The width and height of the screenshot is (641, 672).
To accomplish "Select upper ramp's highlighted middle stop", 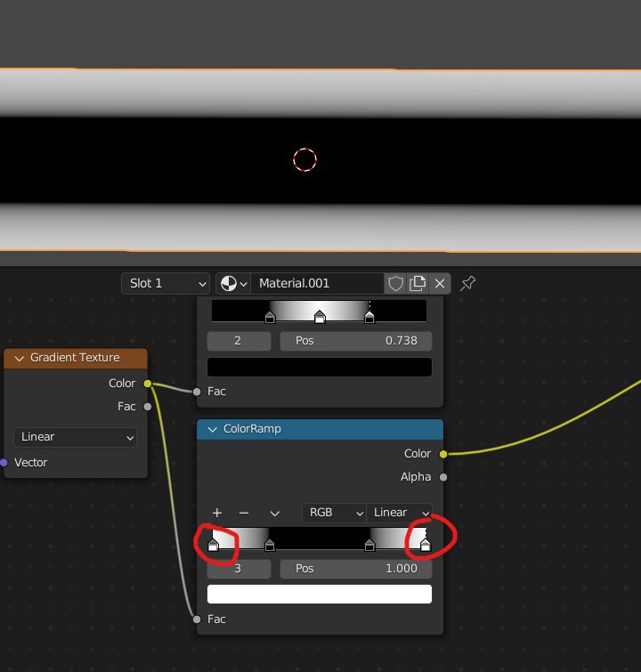I will 320,318.
